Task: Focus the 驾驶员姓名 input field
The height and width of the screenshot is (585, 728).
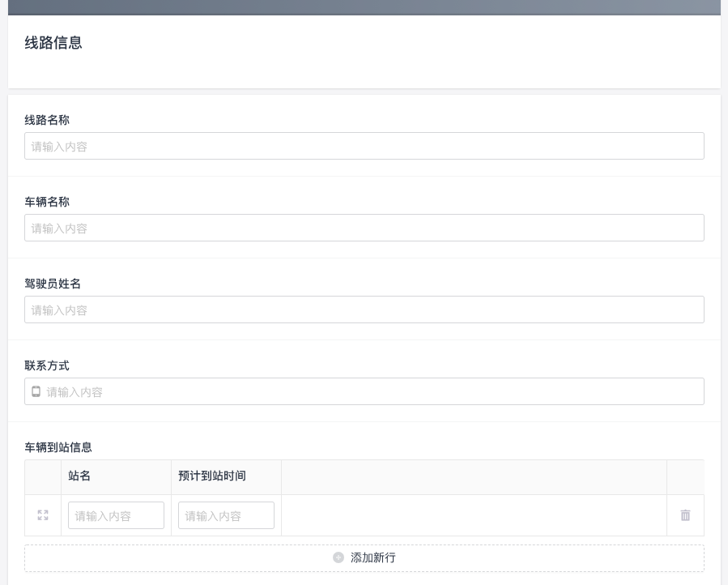Action: click(x=364, y=310)
